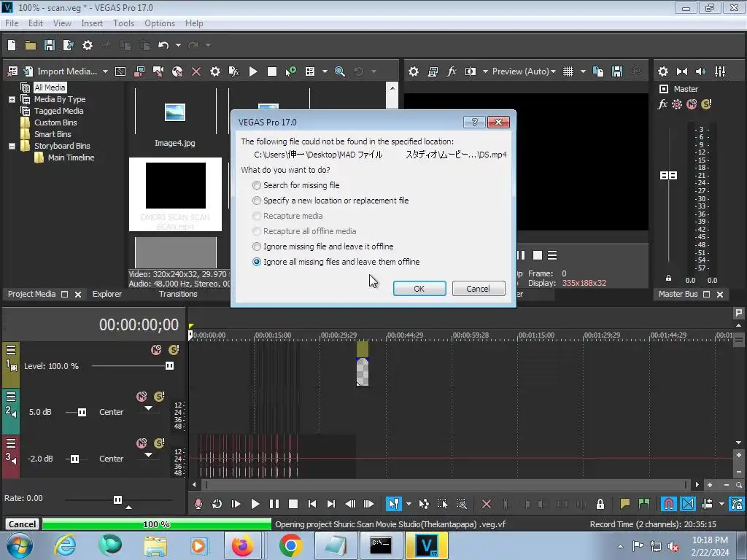This screenshot has height=560, width=747.
Task: Play from start in transport bar
Action: [236, 504]
